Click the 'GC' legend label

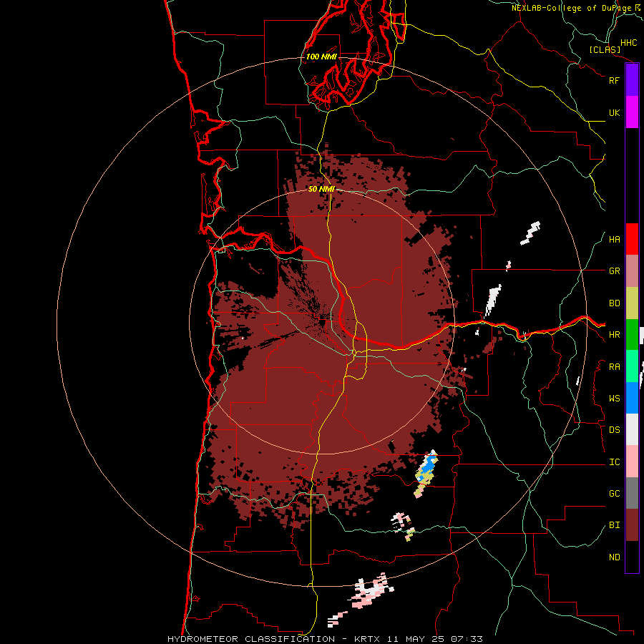pos(614,494)
